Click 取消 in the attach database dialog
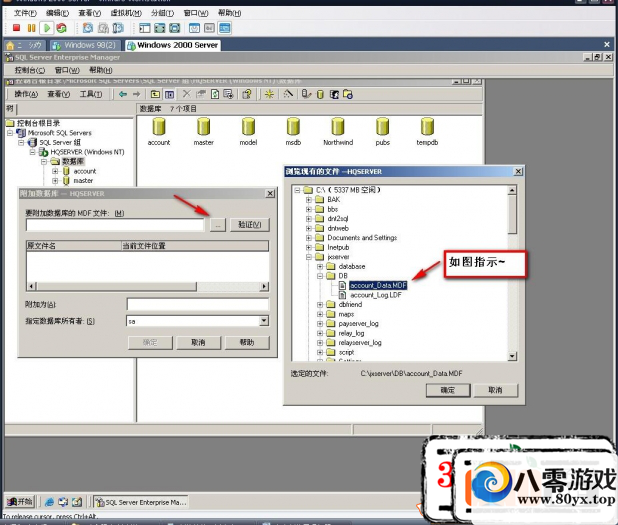This screenshot has width=618, height=525. click(x=198, y=343)
